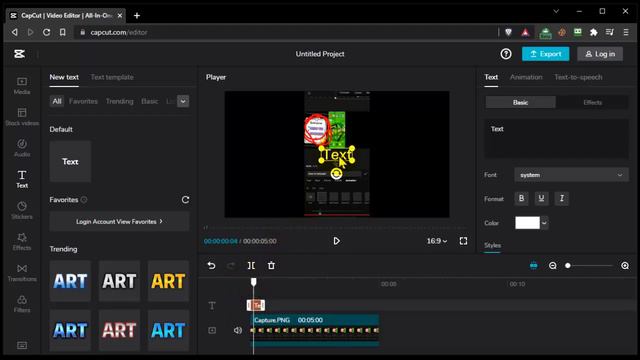Click the CapCut logo icon
Screen dimensions: 640x360
(x=19, y=54)
